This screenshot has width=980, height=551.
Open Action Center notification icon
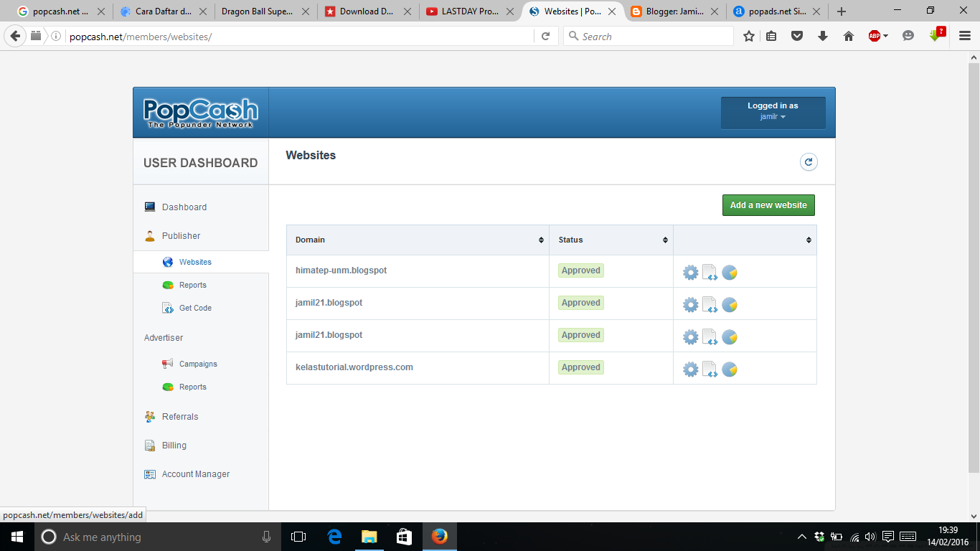pyautogui.click(x=888, y=537)
